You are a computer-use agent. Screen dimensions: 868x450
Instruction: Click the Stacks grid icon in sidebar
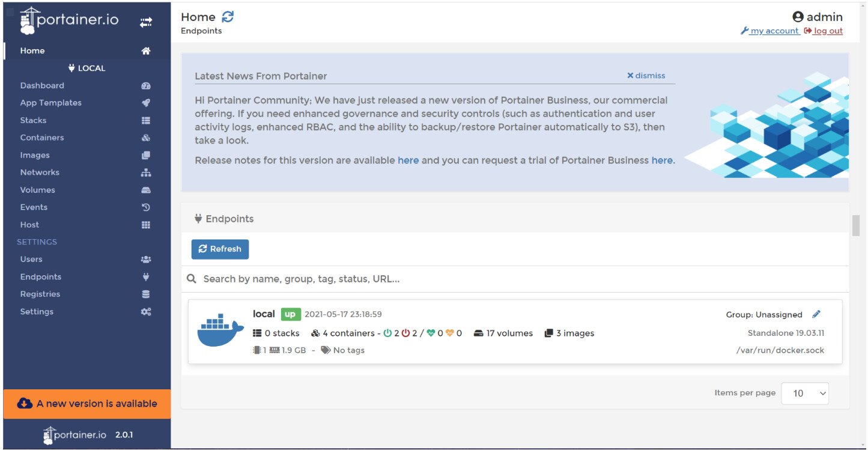tap(146, 120)
